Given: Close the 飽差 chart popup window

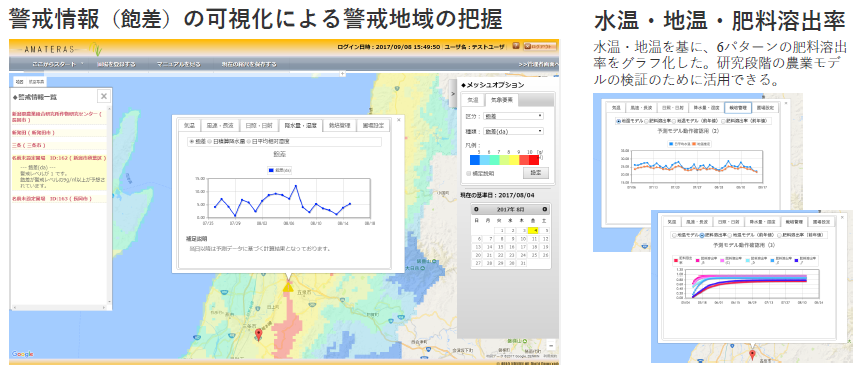Looking at the screenshot, I should pos(398,120).
